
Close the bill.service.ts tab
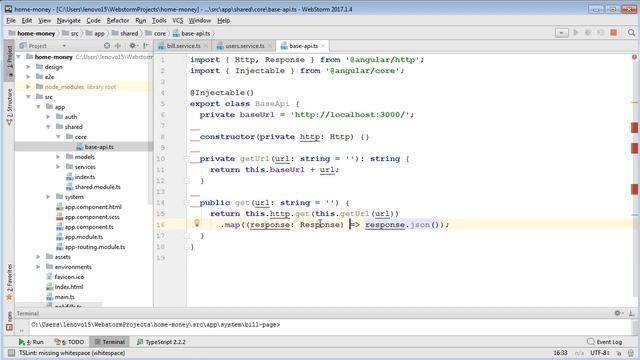point(205,46)
